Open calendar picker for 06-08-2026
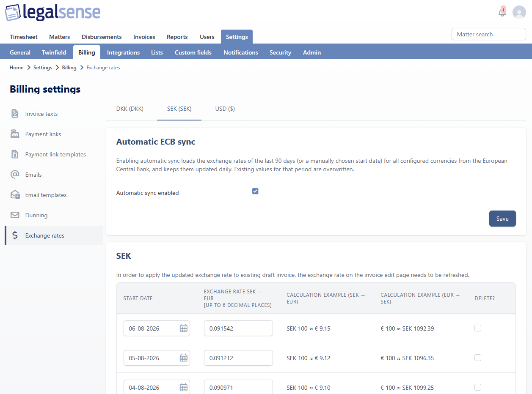The width and height of the screenshot is (532, 394). pyautogui.click(x=183, y=328)
